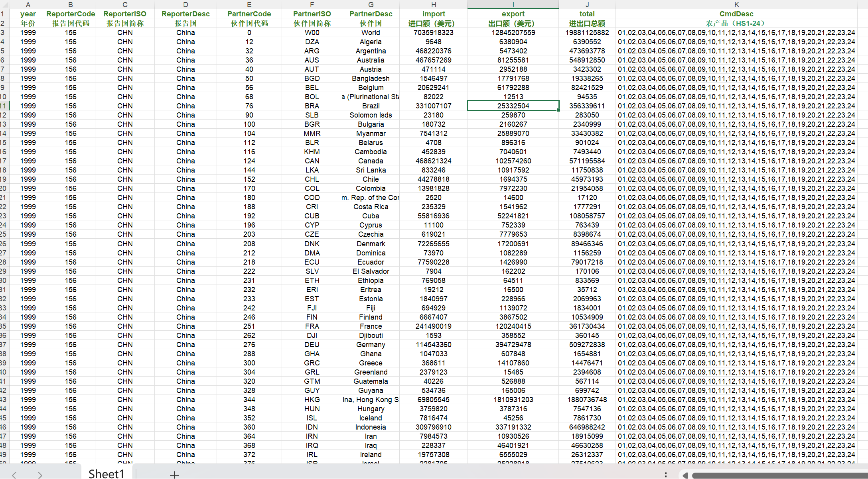
Task: Click the Germany partner name cell
Action: (371, 345)
